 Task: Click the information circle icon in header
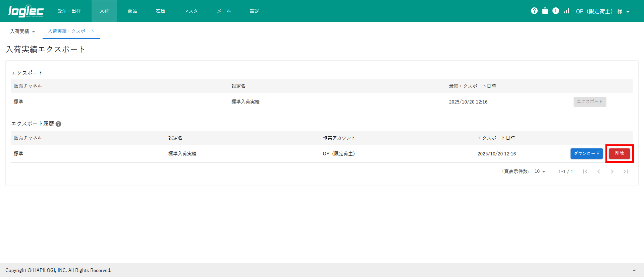[556, 11]
